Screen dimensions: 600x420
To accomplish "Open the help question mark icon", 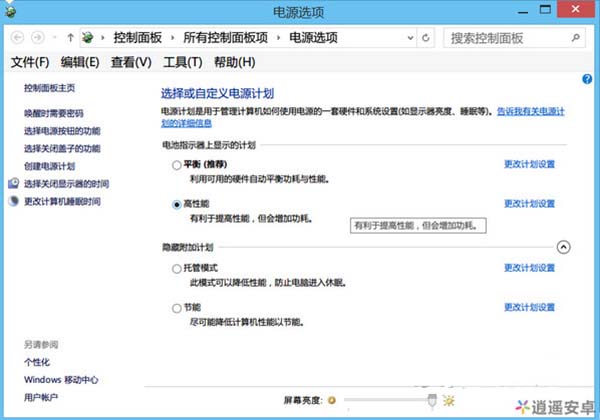I will (587, 79).
